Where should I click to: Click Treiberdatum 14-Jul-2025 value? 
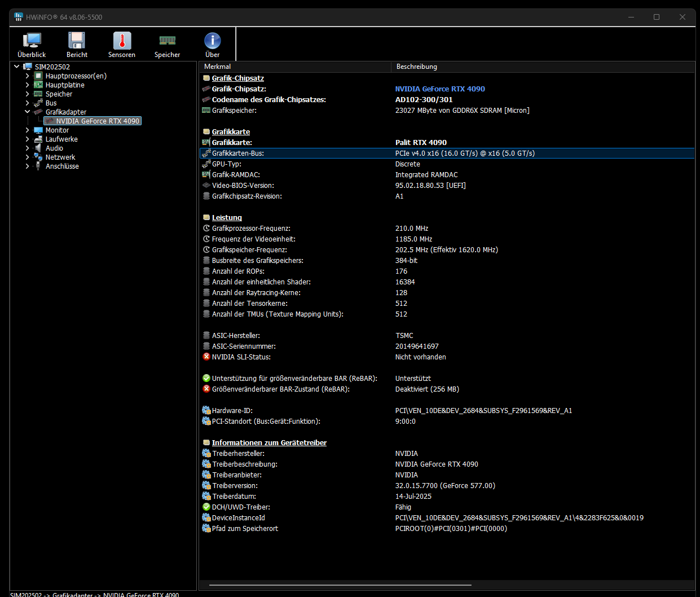tap(413, 496)
